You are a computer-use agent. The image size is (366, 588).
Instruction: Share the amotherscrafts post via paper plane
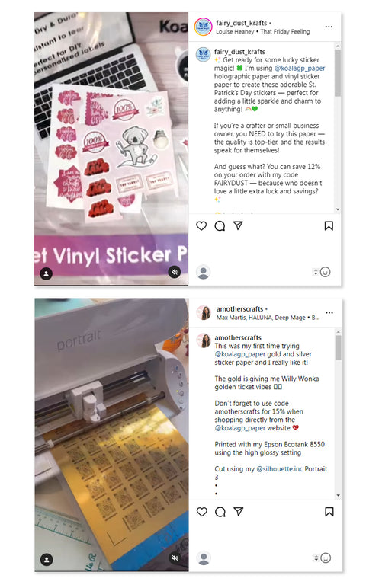pos(239,512)
